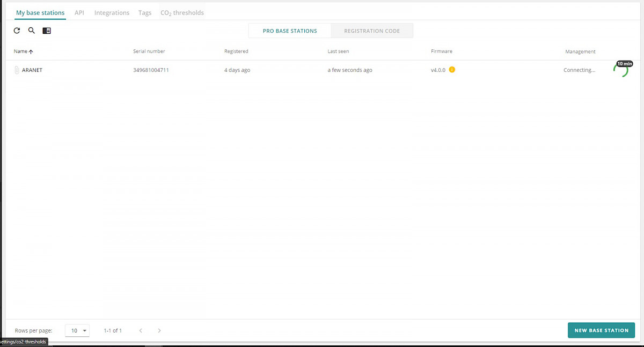Open Rows per page dropdown
Image resolution: width=644 pixels, height=347 pixels.
pyautogui.click(x=77, y=330)
